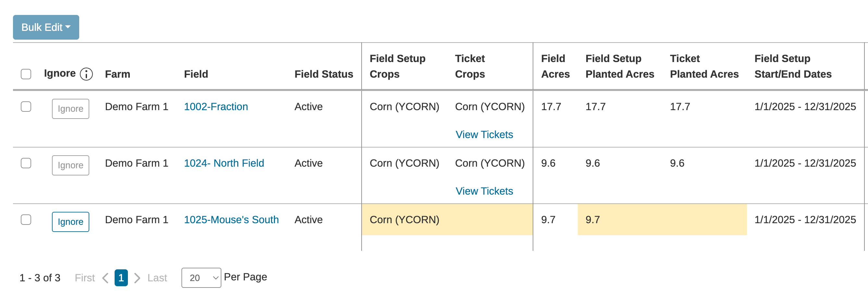
Task: Go to the previous page arrow
Action: (x=105, y=278)
